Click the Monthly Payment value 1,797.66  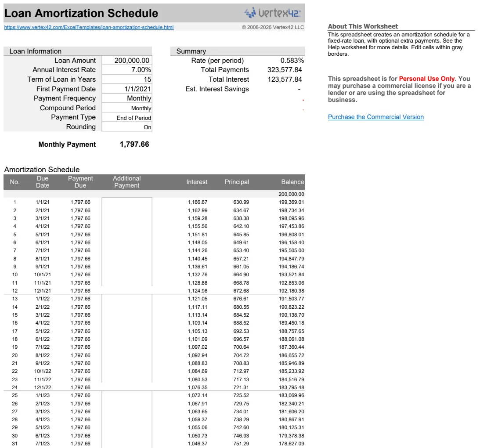click(x=134, y=144)
